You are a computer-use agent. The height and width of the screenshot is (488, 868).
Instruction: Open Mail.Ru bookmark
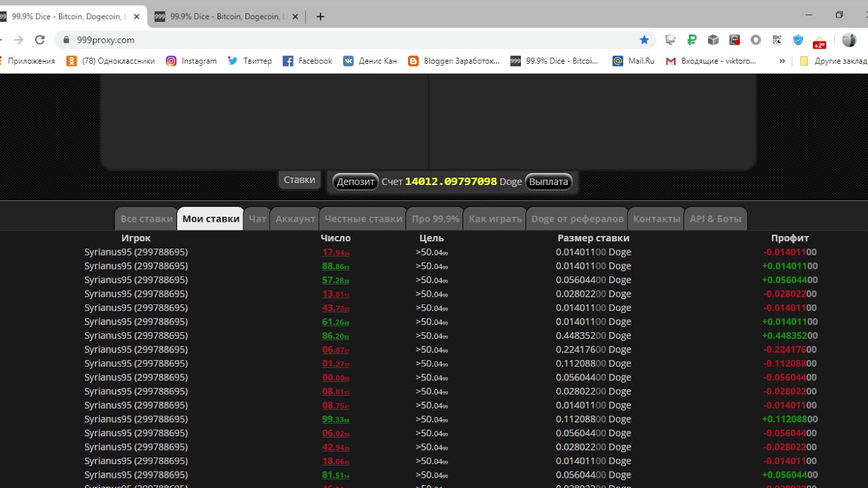click(x=633, y=61)
